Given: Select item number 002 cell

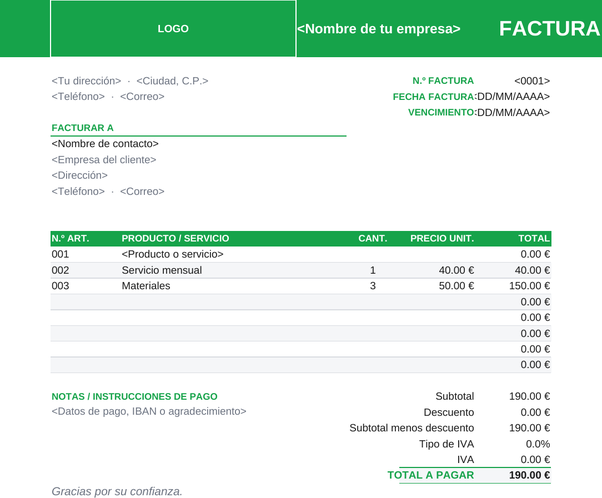Looking at the screenshot, I should click(x=60, y=270).
